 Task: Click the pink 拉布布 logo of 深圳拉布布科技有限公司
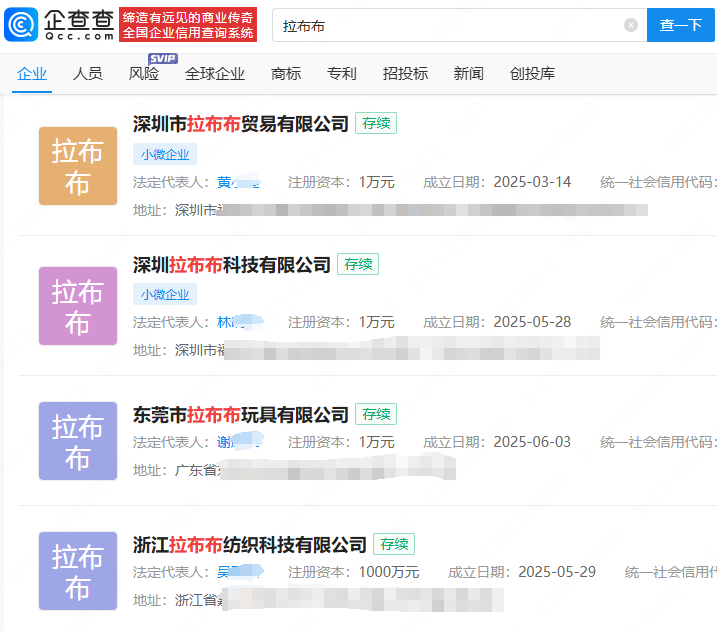78,306
